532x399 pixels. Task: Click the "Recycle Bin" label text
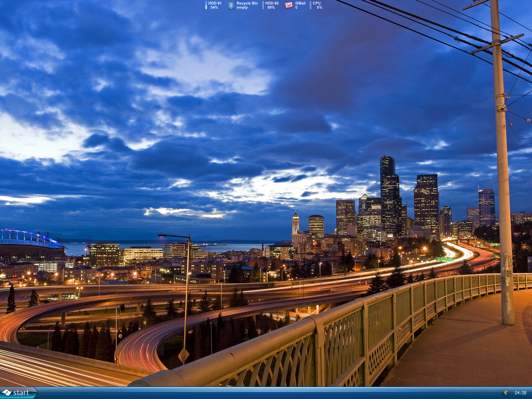click(247, 3)
